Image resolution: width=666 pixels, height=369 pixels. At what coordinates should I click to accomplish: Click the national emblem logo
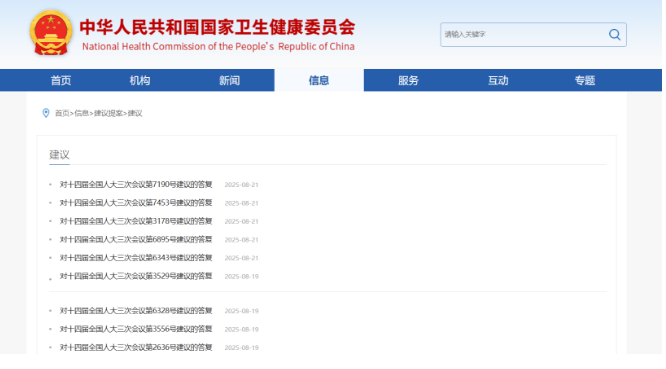(51, 33)
